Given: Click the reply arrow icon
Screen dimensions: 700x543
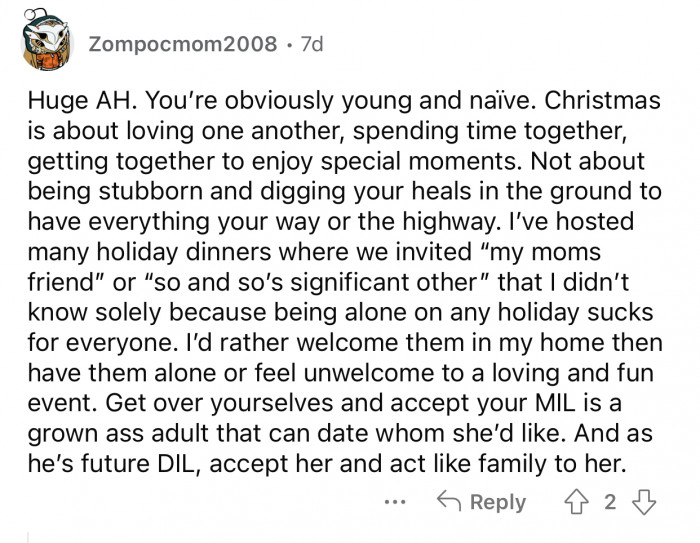Looking at the screenshot, I should (x=447, y=501).
